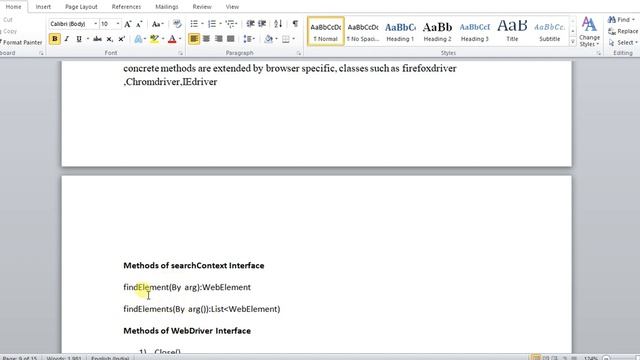Click Borders icon
The width and height of the screenshot is (640, 360).
tap(286, 39)
